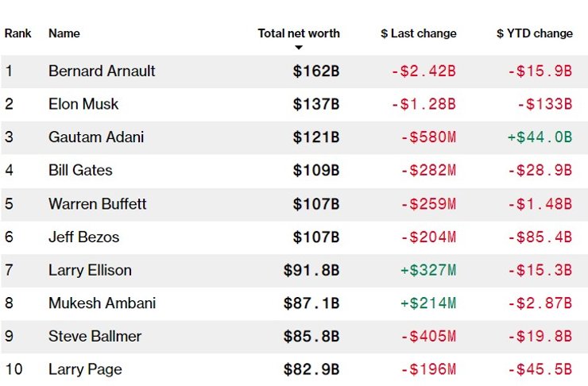Screen dimensions: 588x386
Task: Open Elon Musk's profile link
Action: click(84, 104)
